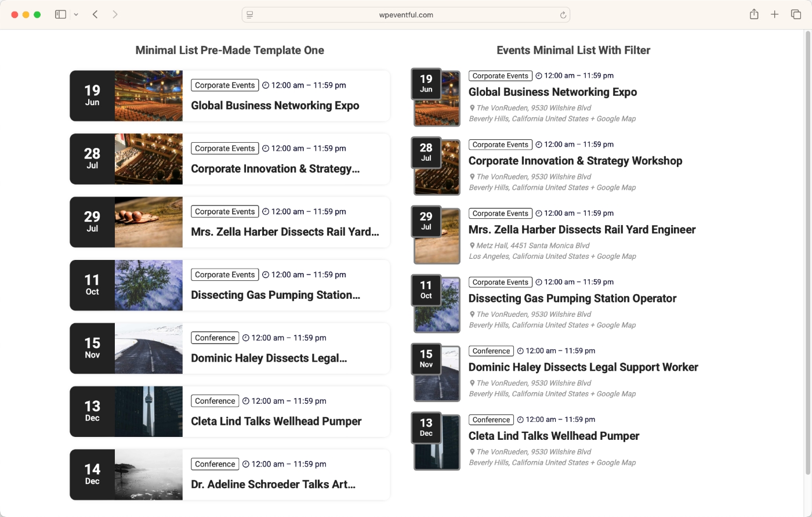
Task: Click Conference tag on left Cleta Lind card
Action: point(215,402)
